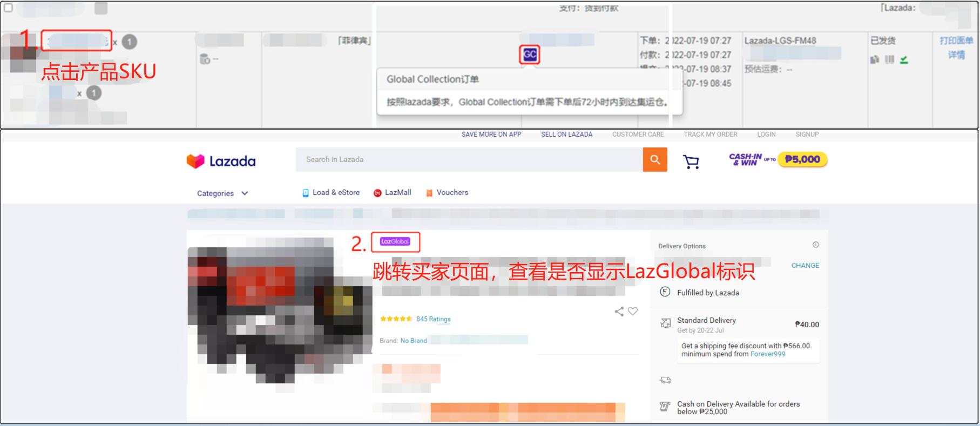Click the barcode icon under 已发货
The height and width of the screenshot is (426, 980).
pos(889,59)
